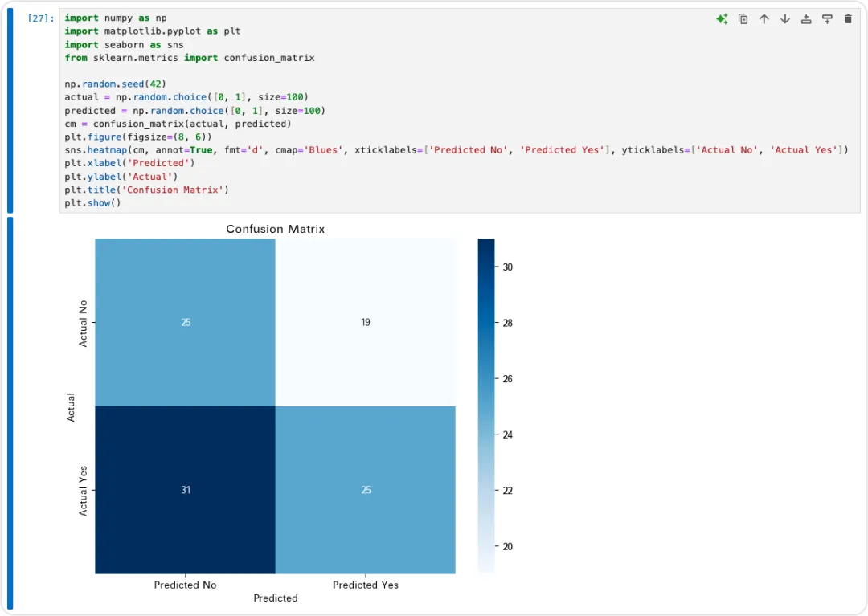Click the 'import matplotlib.pyplot as plt' line
Viewport: 868px width, 616px height.
point(152,31)
